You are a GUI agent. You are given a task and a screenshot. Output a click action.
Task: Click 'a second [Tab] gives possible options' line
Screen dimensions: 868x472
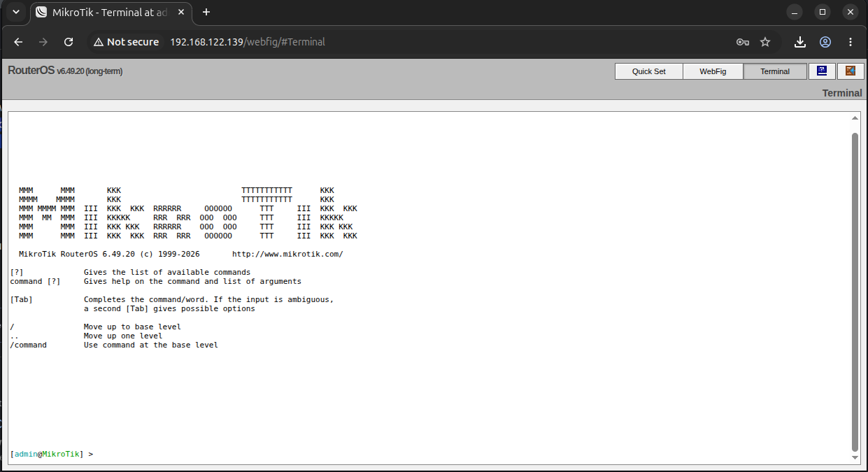pos(169,309)
